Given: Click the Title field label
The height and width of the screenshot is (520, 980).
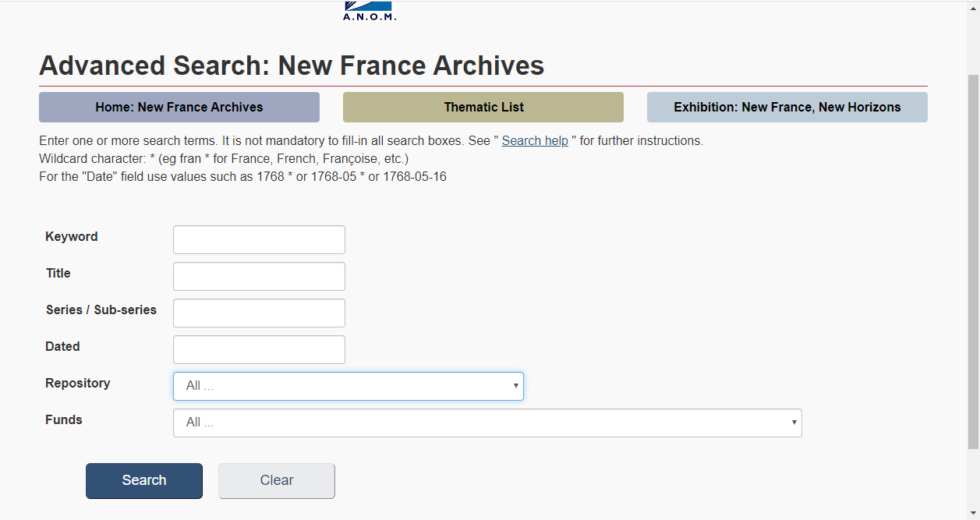Looking at the screenshot, I should pyautogui.click(x=58, y=274).
